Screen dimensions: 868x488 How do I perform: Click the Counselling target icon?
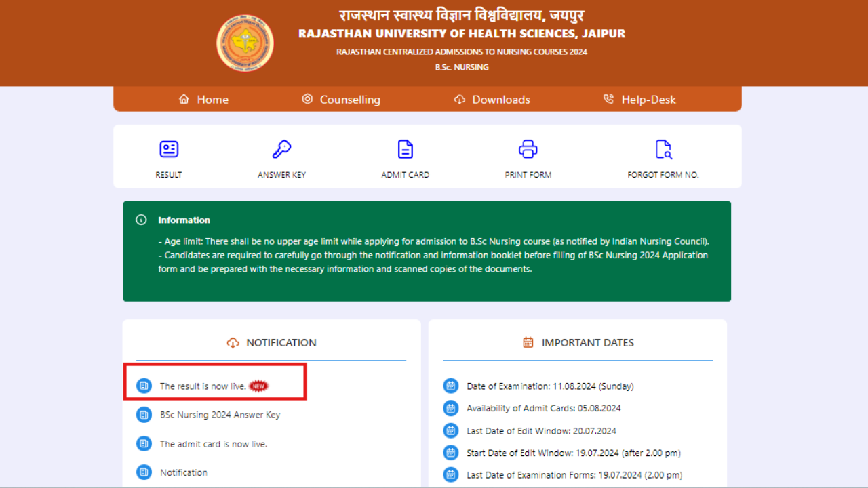click(307, 99)
